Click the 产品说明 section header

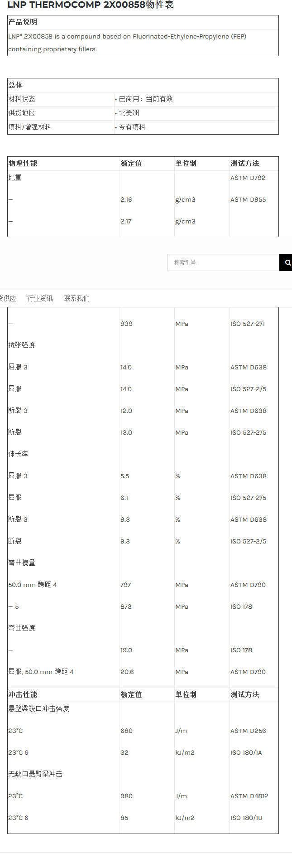tap(23, 22)
